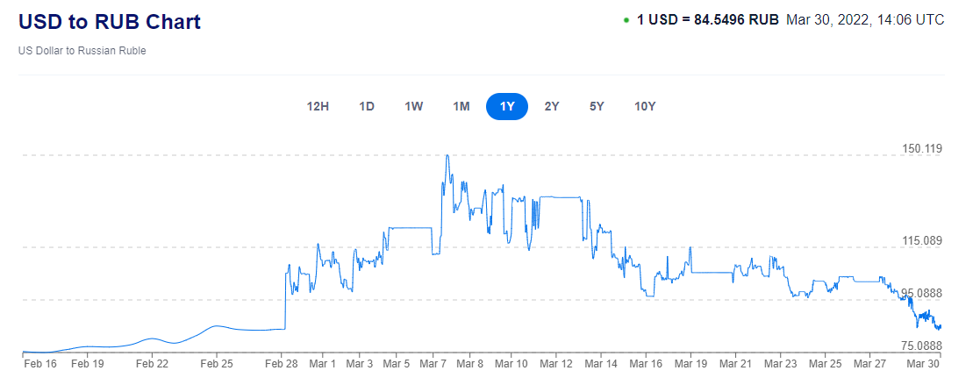Switch chart to 10Y range

(x=645, y=107)
